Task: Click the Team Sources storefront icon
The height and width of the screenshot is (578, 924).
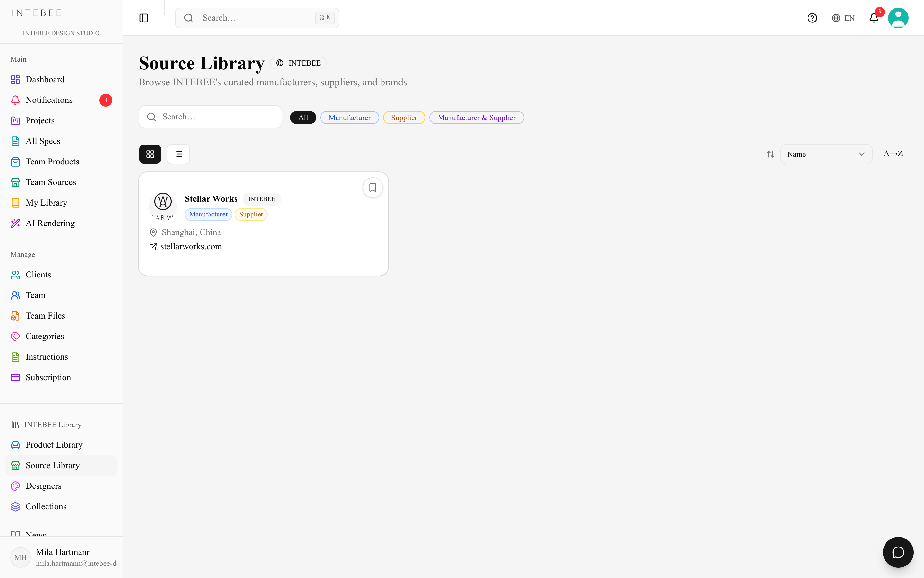Action: [x=15, y=182]
